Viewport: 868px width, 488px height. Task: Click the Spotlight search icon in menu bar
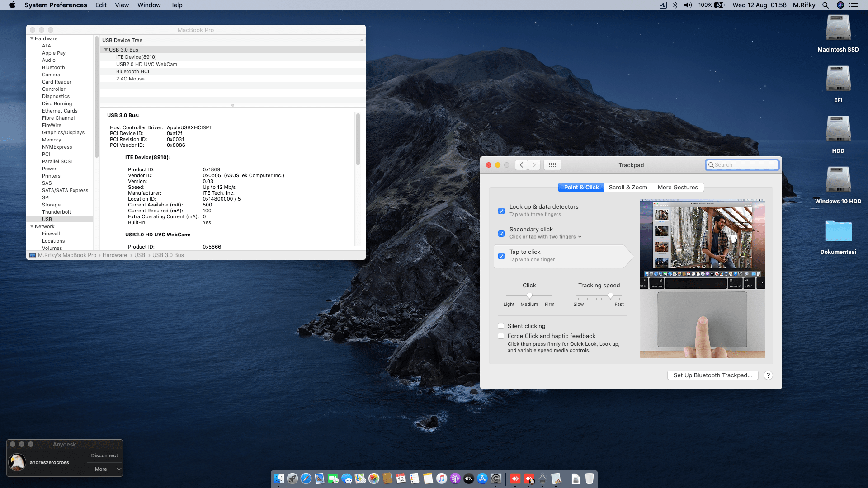[826, 5]
